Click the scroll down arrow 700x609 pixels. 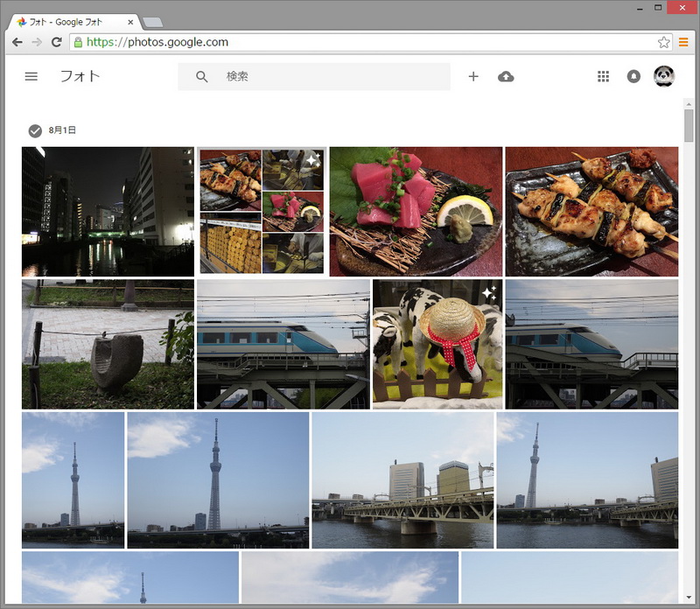pos(689,597)
